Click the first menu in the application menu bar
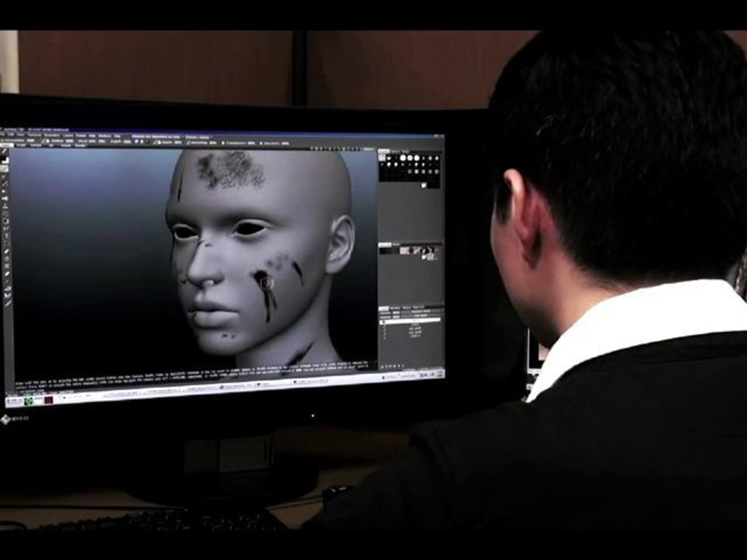The image size is (747, 560). tap(3, 135)
